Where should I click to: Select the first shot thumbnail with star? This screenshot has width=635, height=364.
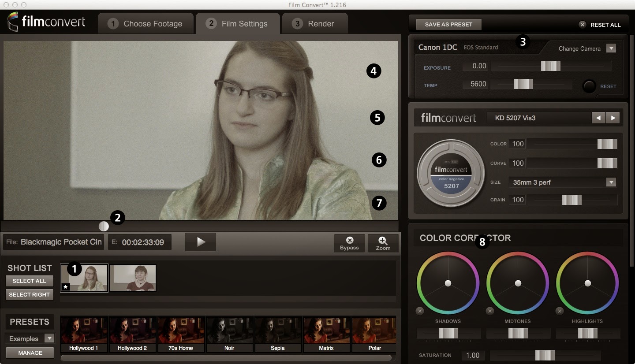[84, 278]
